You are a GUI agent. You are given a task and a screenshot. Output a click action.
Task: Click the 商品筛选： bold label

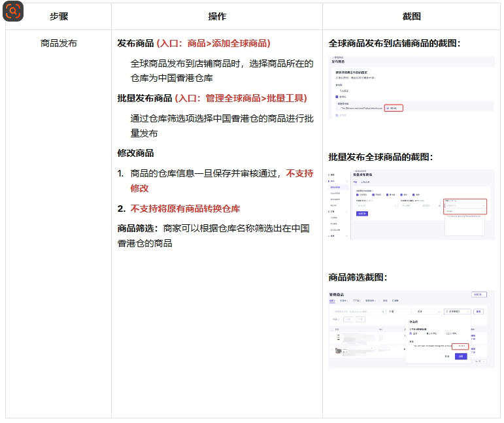point(138,228)
